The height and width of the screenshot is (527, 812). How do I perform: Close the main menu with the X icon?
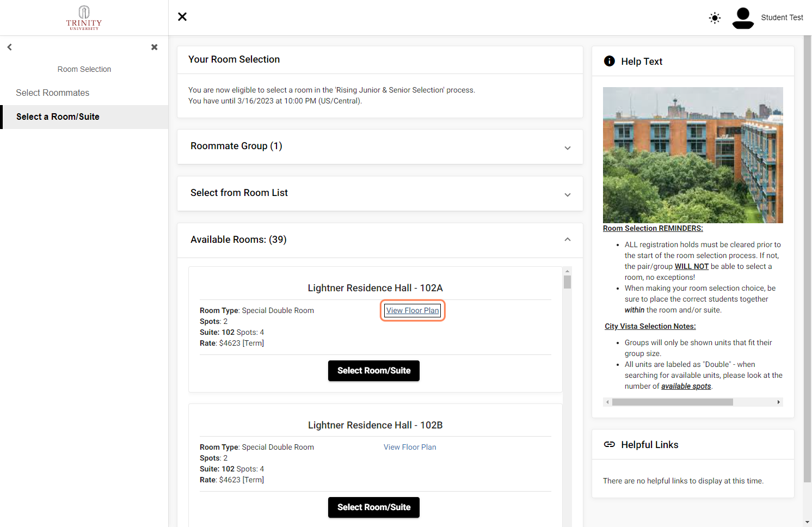coord(182,17)
